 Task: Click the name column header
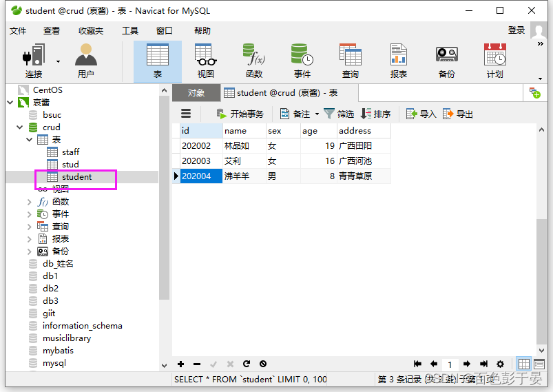(244, 131)
